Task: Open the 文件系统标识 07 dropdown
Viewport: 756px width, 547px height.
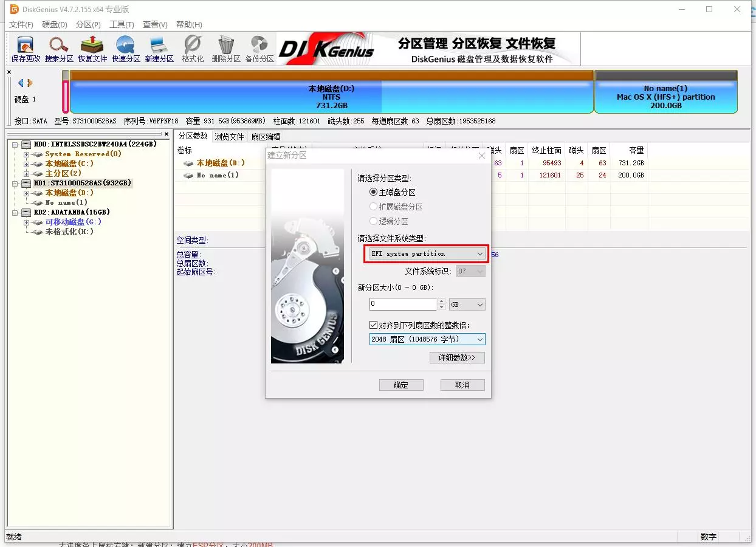Action: (471, 271)
